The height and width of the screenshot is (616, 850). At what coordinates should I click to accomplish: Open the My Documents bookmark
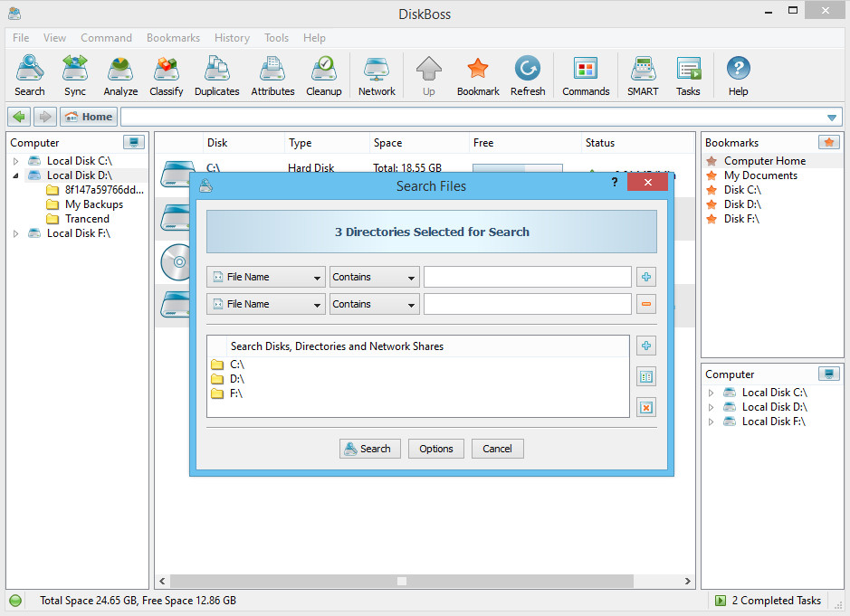tap(760, 175)
